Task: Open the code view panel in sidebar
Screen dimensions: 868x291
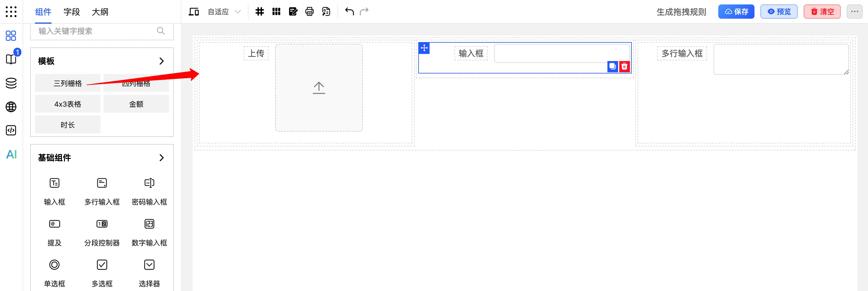Action: tap(11, 130)
